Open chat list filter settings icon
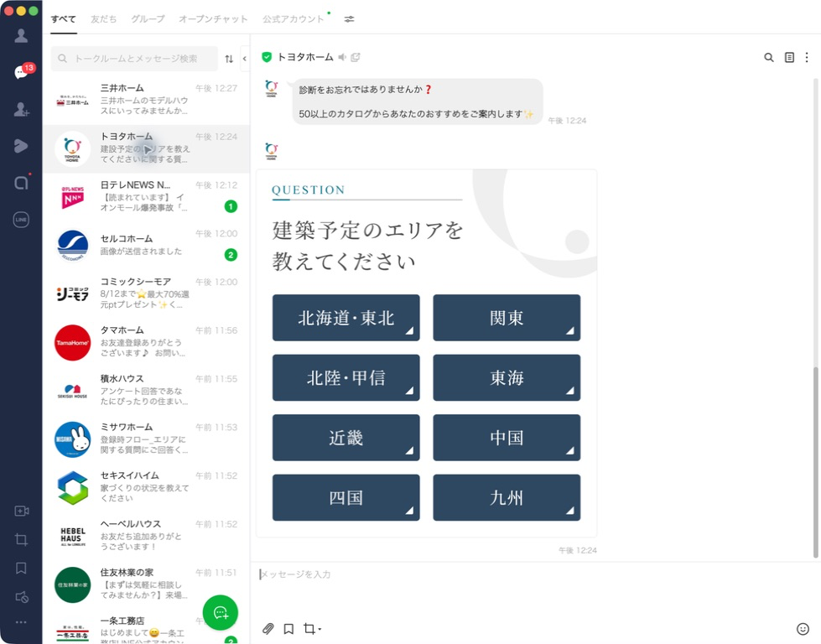 (x=349, y=18)
